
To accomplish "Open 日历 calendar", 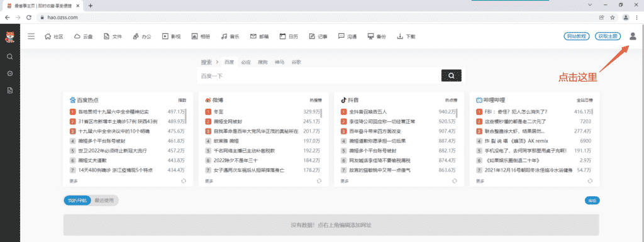I will coord(289,36).
